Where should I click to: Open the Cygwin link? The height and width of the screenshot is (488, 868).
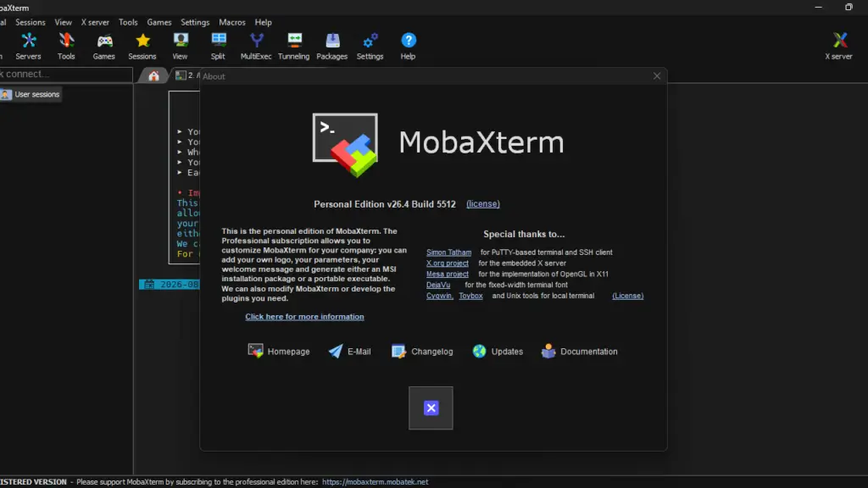click(x=440, y=296)
